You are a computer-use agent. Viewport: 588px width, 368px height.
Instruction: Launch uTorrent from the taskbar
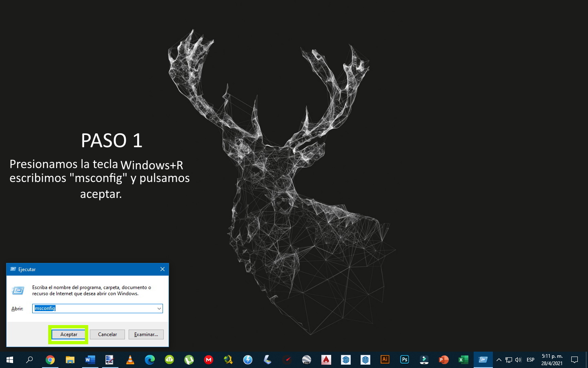click(x=189, y=360)
